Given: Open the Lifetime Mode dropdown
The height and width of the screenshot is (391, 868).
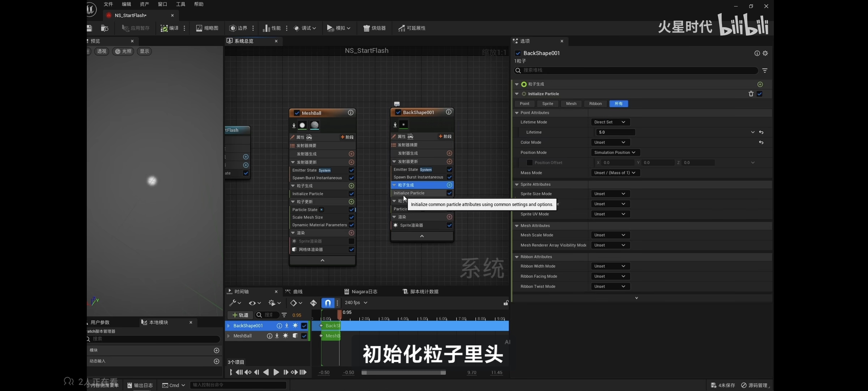Looking at the screenshot, I should pos(609,122).
